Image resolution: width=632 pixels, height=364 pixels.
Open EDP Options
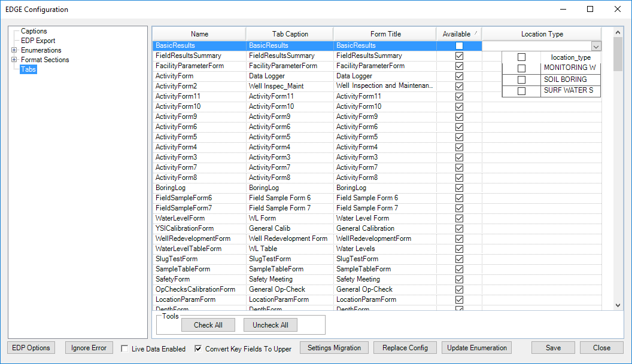31,347
